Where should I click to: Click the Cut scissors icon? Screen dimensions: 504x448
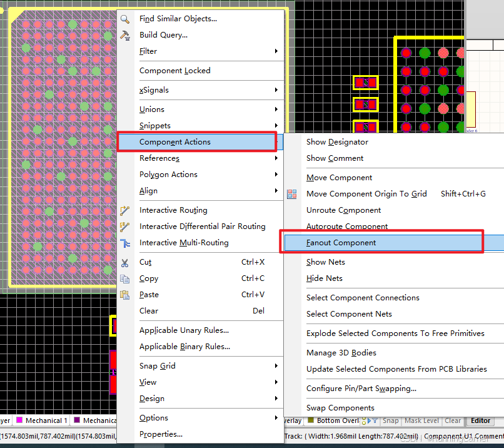[x=124, y=262]
